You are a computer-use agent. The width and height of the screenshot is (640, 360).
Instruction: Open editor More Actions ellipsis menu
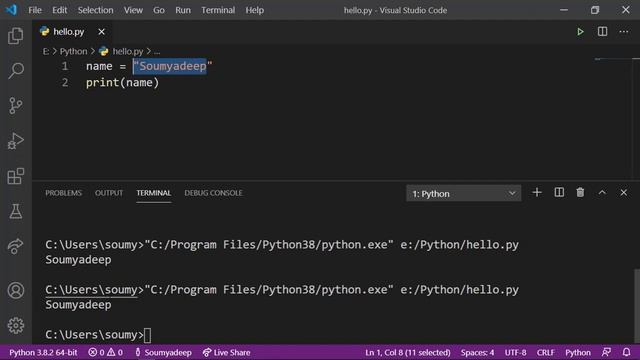coord(624,32)
